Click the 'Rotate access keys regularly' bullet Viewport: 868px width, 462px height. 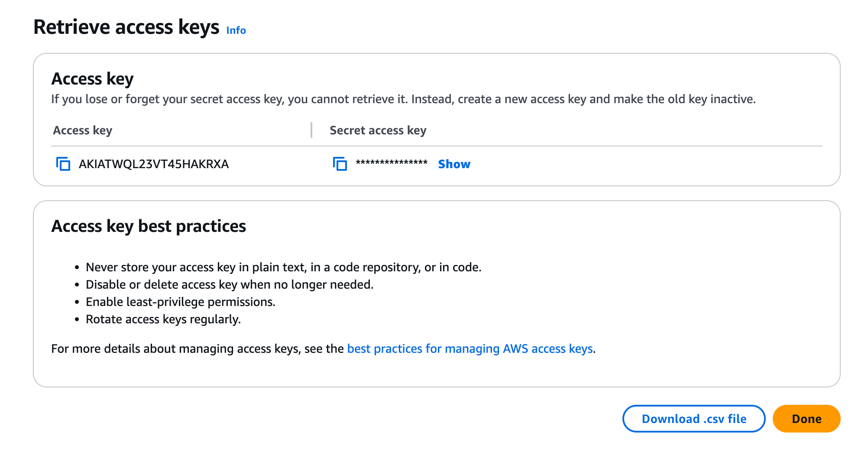[163, 319]
